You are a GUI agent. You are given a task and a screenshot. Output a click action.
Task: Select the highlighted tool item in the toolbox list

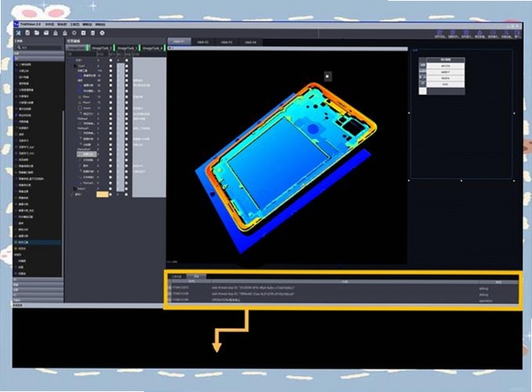[x=37, y=242]
